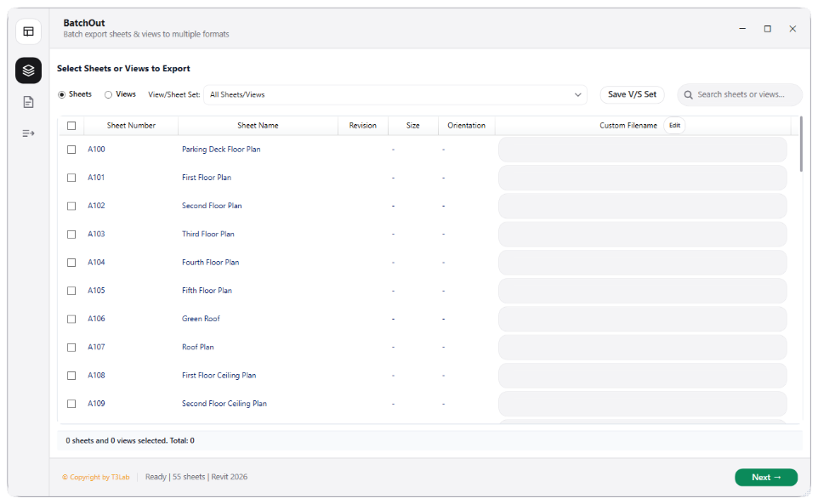
Task: Click sheet number A104
Action: [x=97, y=262]
